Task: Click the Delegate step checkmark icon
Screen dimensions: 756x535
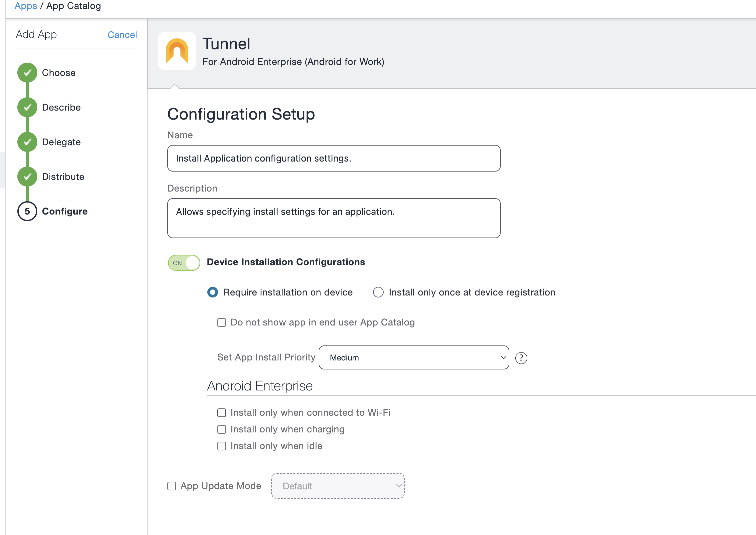Action: pos(27,142)
